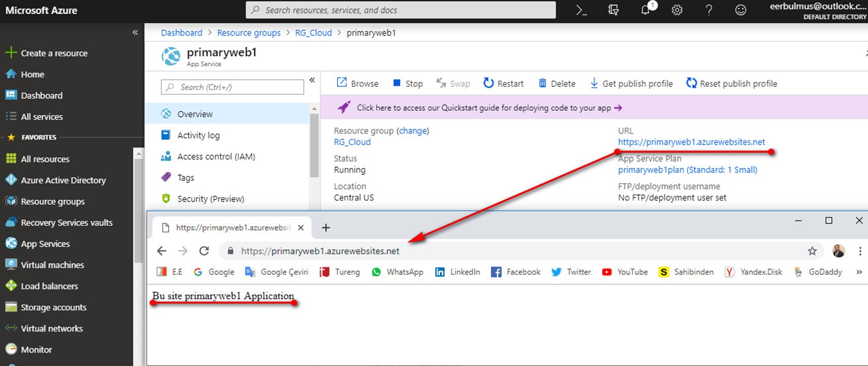Click Delete toolbar button
868x366 pixels.
[x=557, y=83]
